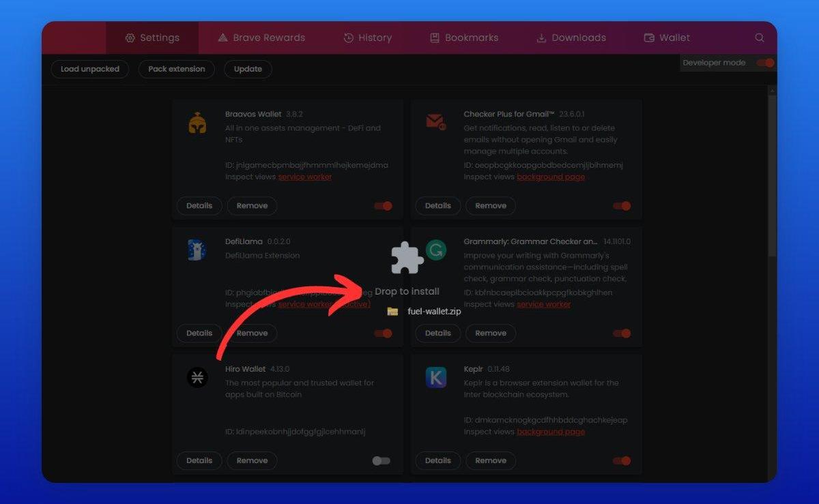Viewport: 819px width, 504px height.
Task: Disable the Braavos Wallet extension toggle
Action: click(x=384, y=206)
